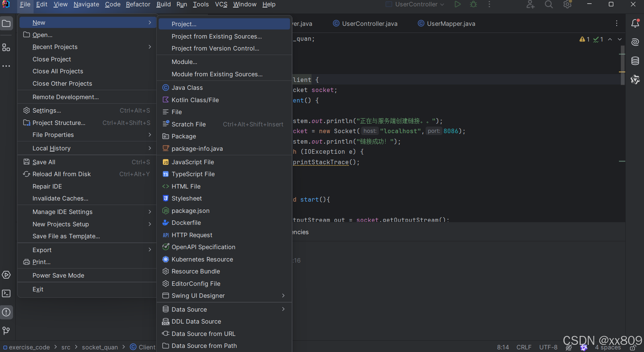Image resolution: width=644 pixels, height=352 pixels.
Task: Open Notifications bell icon
Action: (635, 24)
